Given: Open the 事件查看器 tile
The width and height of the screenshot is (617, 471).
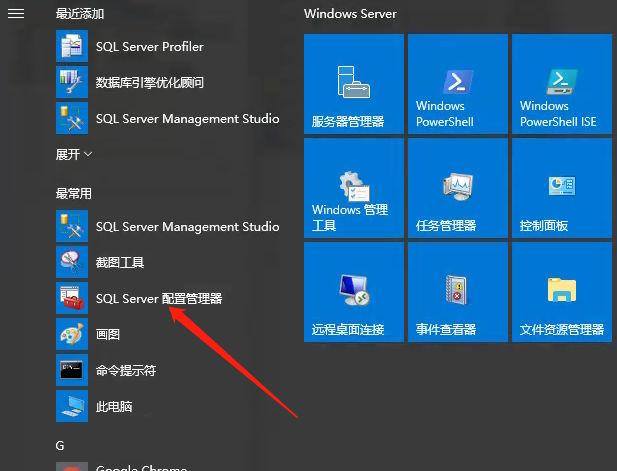Looking at the screenshot, I should [458, 292].
